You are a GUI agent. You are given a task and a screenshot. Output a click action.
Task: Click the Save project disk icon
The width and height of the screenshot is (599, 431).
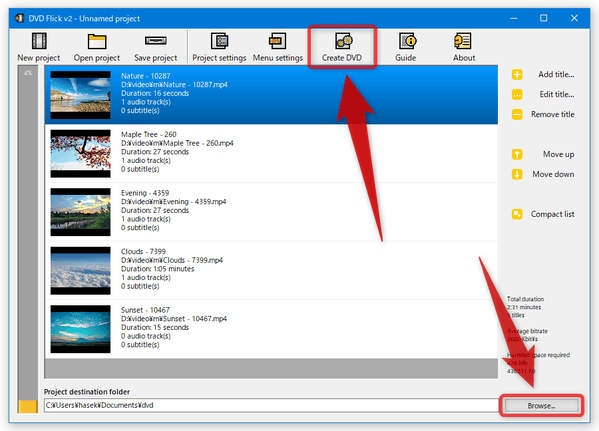155,41
